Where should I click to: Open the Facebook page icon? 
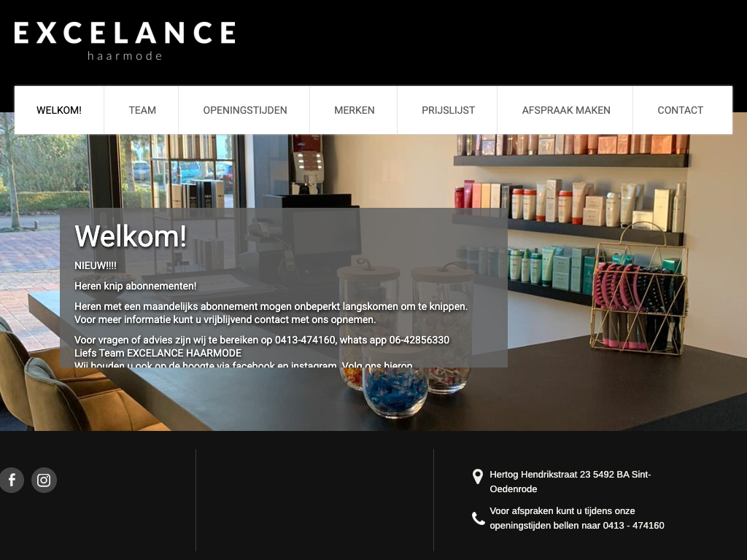[x=12, y=480]
